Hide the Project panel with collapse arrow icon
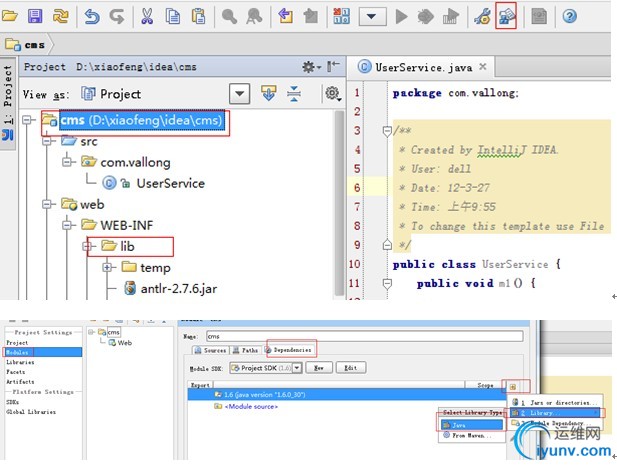Screen dimensions: 617x467 (x=333, y=66)
